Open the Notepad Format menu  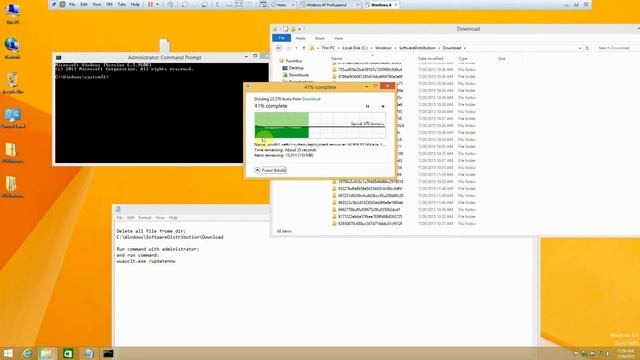tap(144, 218)
